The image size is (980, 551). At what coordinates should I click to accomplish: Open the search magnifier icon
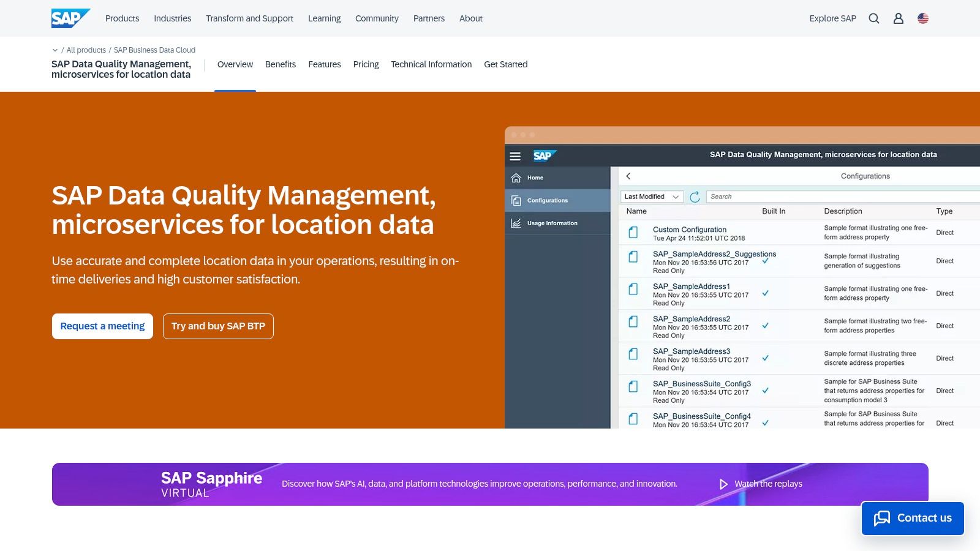point(874,18)
